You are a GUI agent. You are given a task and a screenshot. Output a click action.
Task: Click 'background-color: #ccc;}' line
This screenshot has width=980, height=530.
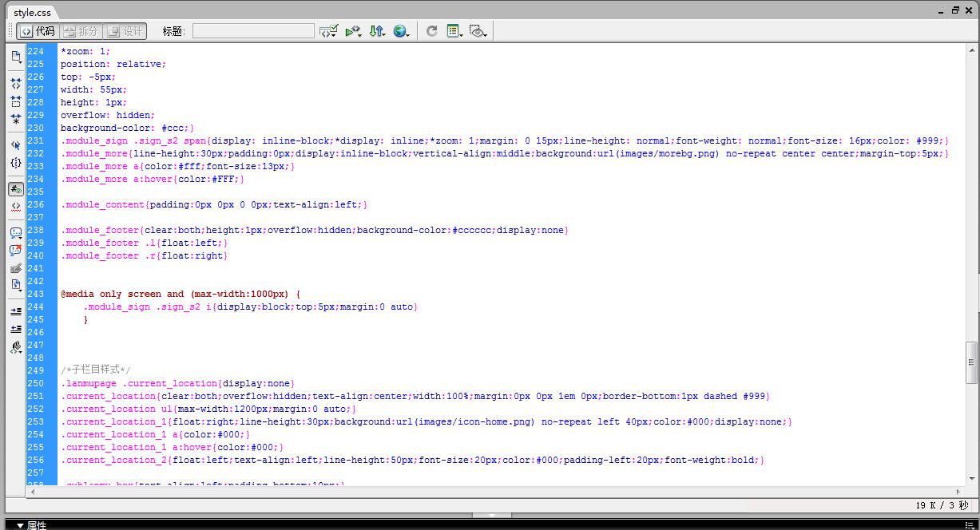128,128
